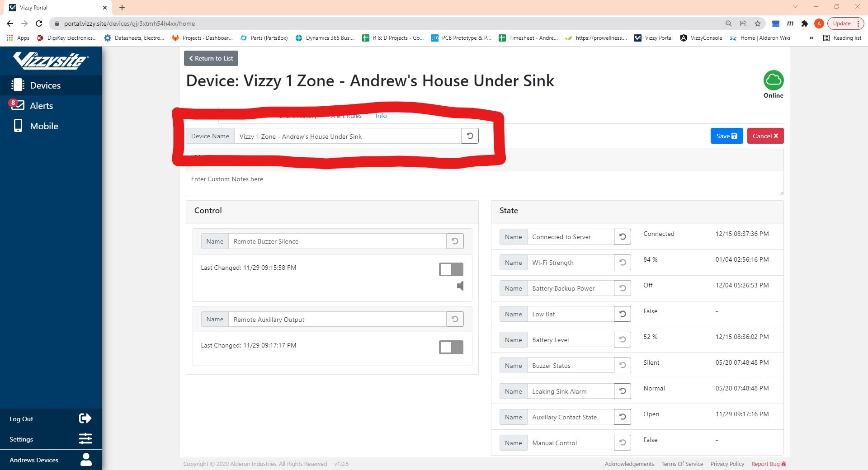
Task: Edit the Remote Buzzer Silence name field
Action: click(x=337, y=241)
